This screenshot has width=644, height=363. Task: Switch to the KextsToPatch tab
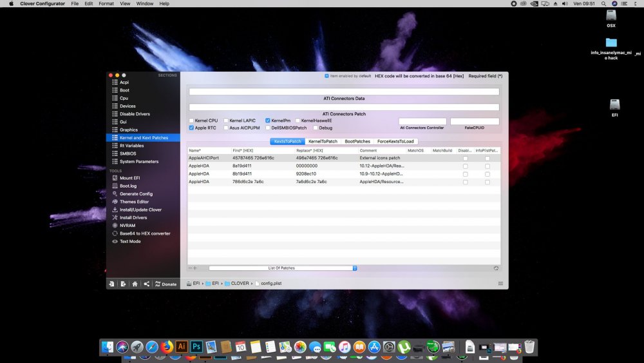point(287,141)
